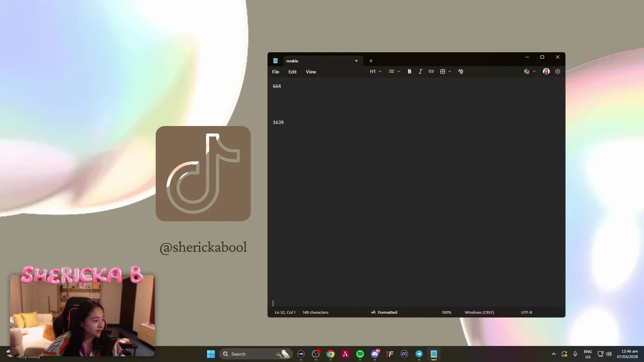Image resolution: width=644 pixels, height=362 pixels.
Task: Click the Notepad icon in the taskbar
Action: (434, 354)
